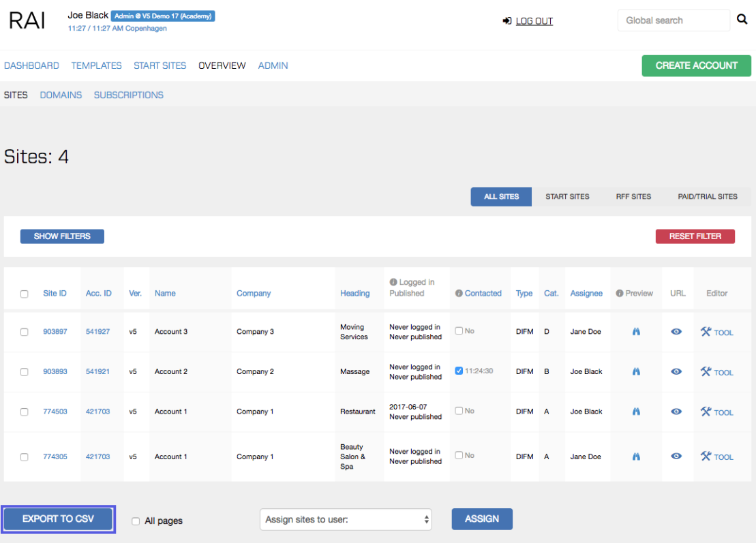Switch to SUBSCRIPTIONS subtab
The height and width of the screenshot is (543, 756).
tap(129, 95)
